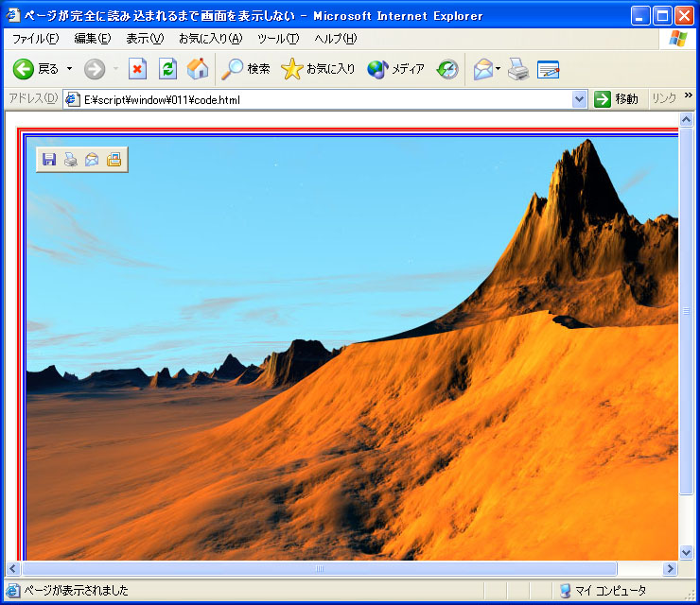This screenshot has height=605, width=700.
Task: Click the アドレス(D) address label
Action: [x=33, y=98]
